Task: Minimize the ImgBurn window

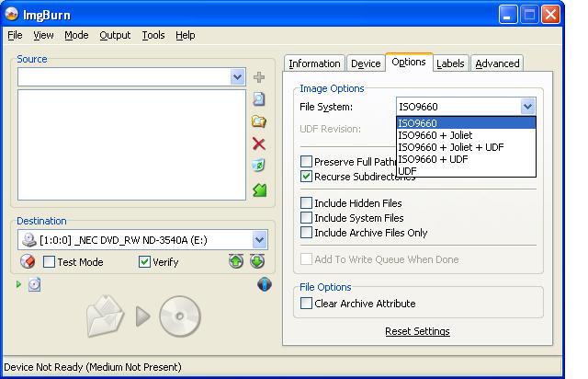Action: click(508, 15)
